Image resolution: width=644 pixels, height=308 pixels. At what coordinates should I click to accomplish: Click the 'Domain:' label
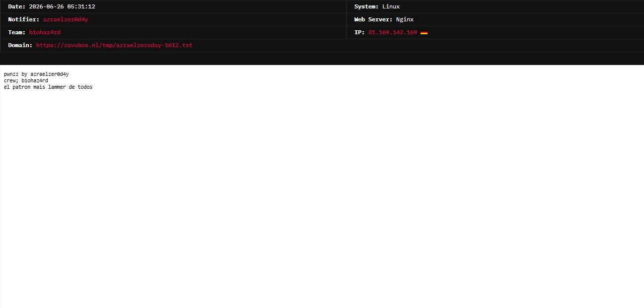pos(20,45)
